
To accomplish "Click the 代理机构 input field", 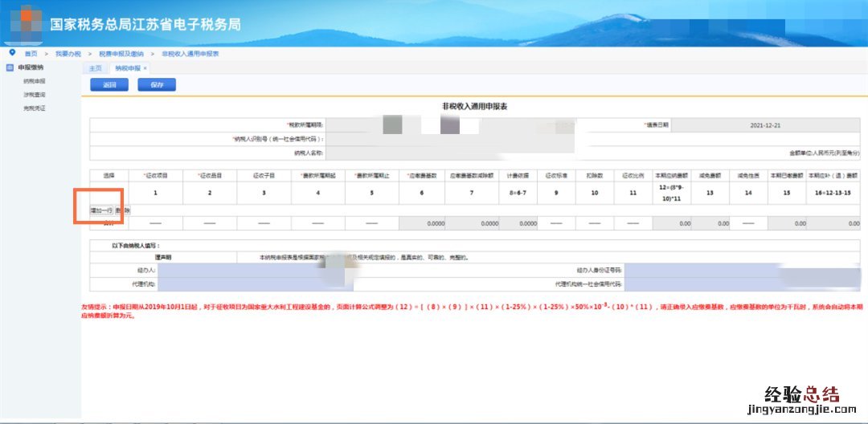I will (x=241, y=284).
